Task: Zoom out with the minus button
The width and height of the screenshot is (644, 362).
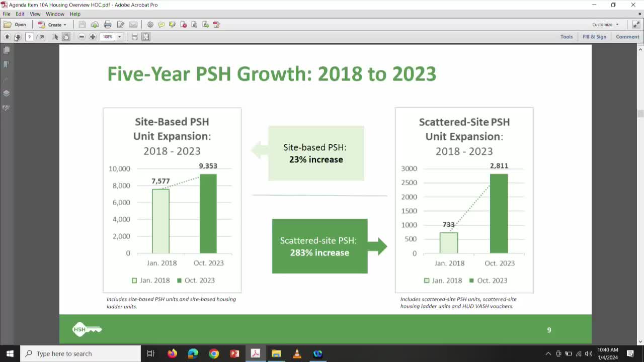Action: pyautogui.click(x=82, y=37)
